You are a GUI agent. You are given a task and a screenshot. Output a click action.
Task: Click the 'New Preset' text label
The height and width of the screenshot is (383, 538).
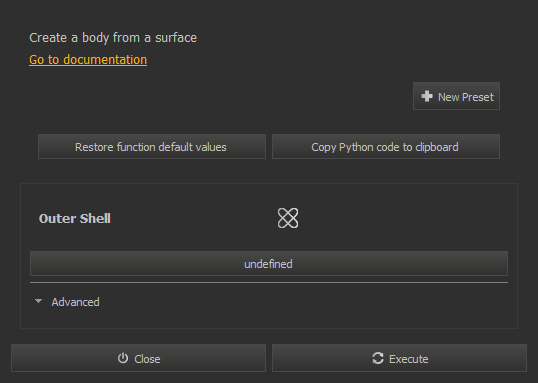(x=466, y=97)
